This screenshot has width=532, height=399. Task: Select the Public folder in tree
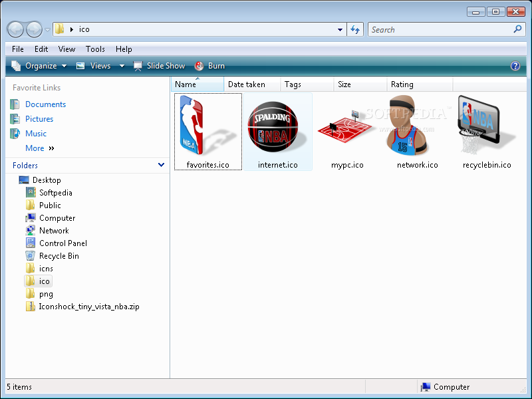[x=50, y=205]
